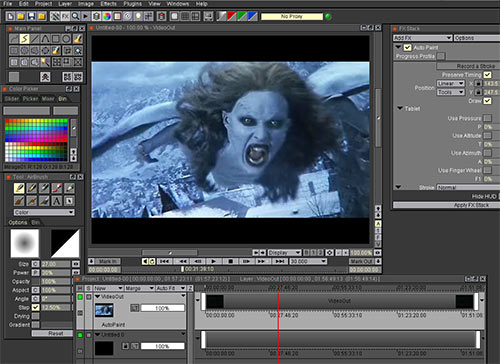Enable the Use Azimuth checkbox

pos(487,153)
